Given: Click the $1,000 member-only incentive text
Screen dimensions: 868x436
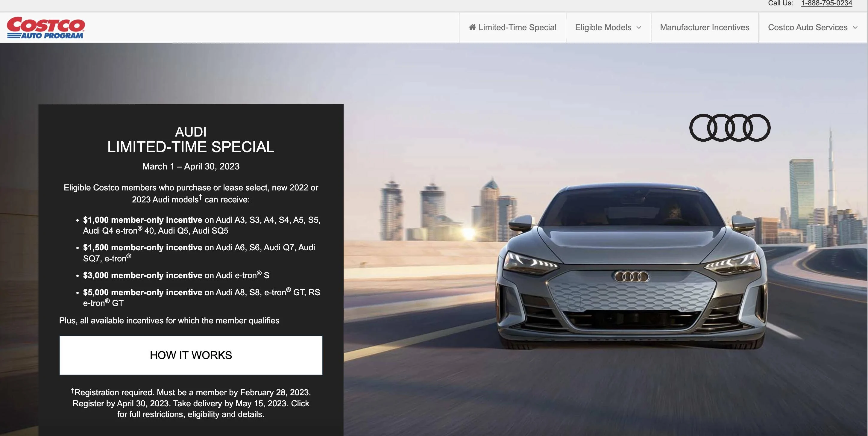Looking at the screenshot, I should 142,220.
